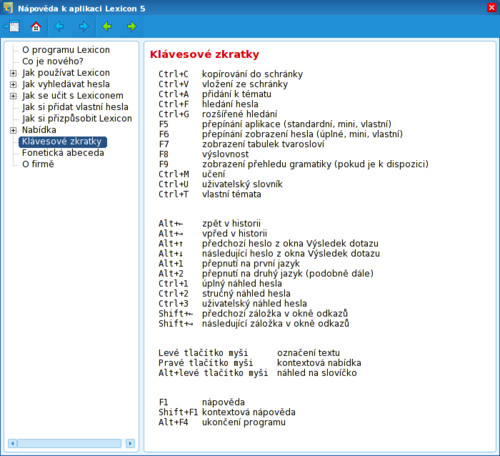Click 'ukončení programu' text
Screen dimensions: 500x456
coord(244,422)
